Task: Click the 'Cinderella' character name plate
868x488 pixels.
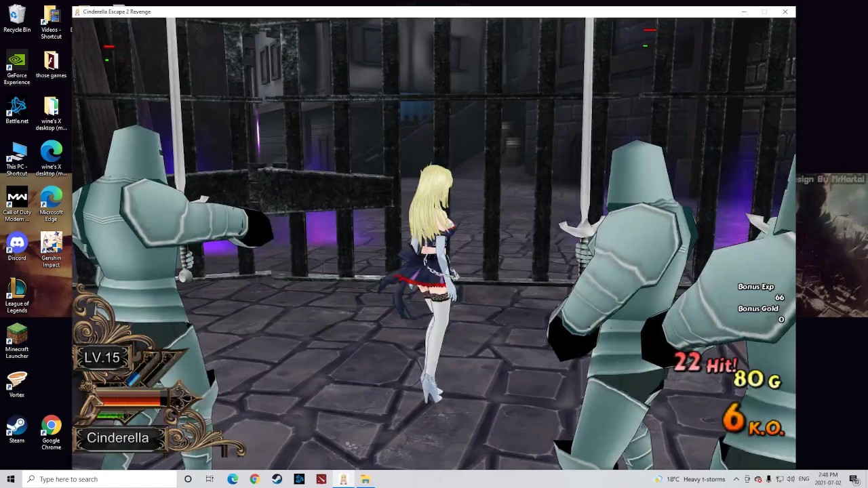Action: [x=118, y=438]
